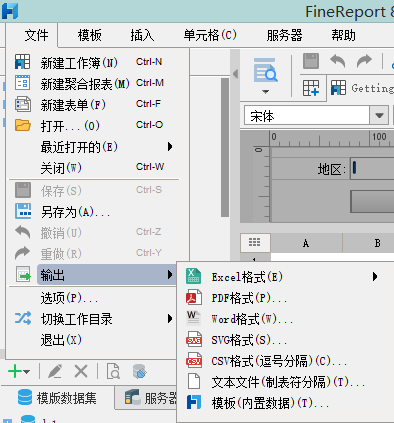Click the pencil edit dataset icon

55,371
